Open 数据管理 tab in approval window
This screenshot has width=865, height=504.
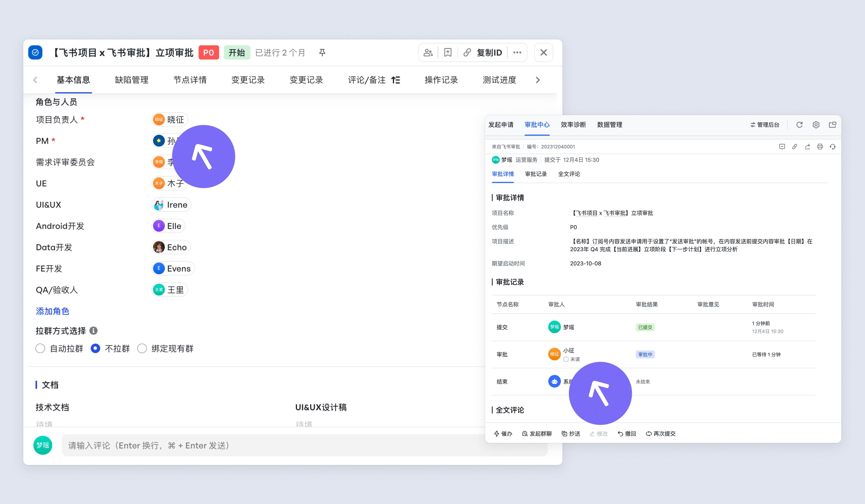pyautogui.click(x=610, y=125)
